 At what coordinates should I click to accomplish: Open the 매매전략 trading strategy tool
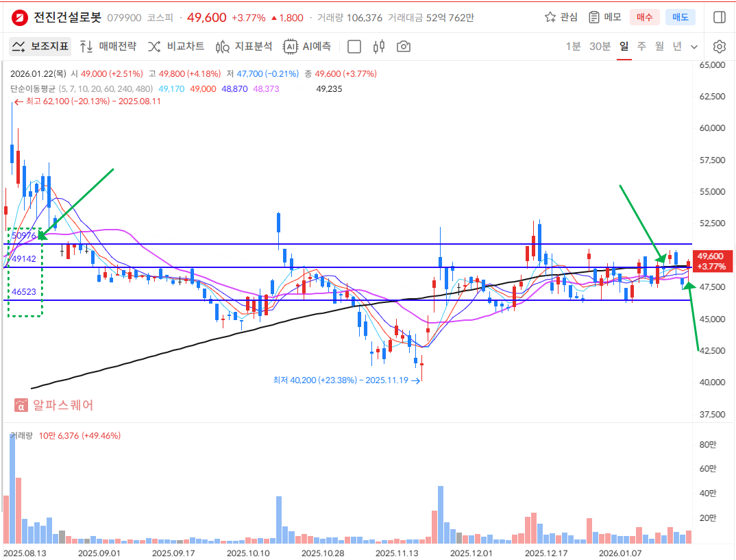tap(108, 47)
